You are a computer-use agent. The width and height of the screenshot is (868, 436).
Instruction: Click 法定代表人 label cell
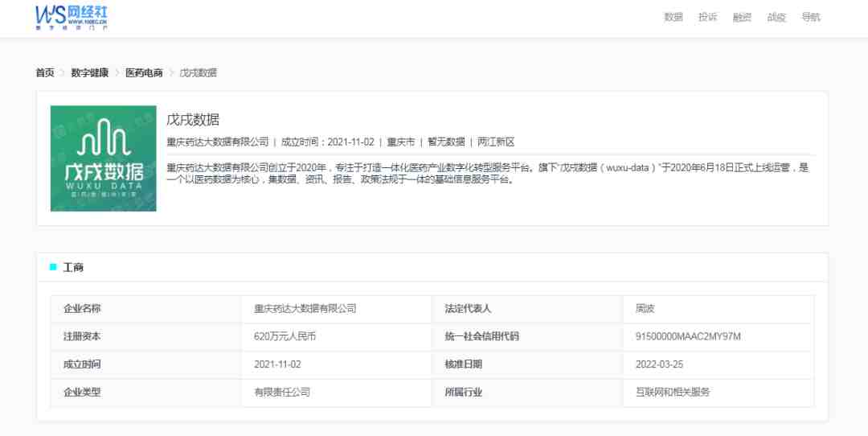pyautogui.click(x=527, y=309)
